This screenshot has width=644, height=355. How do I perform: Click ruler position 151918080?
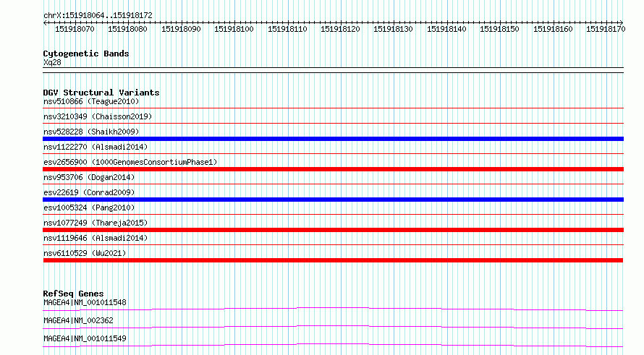coord(128,29)
